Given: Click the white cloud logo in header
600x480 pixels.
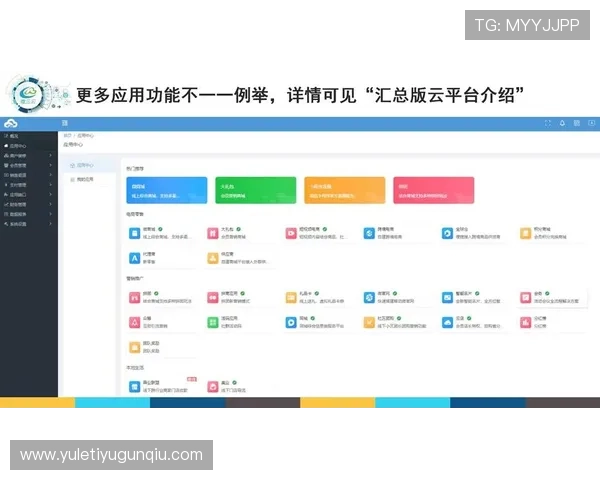Looking at the screenshot, I should pyautogui.click(x=10, y=124).
